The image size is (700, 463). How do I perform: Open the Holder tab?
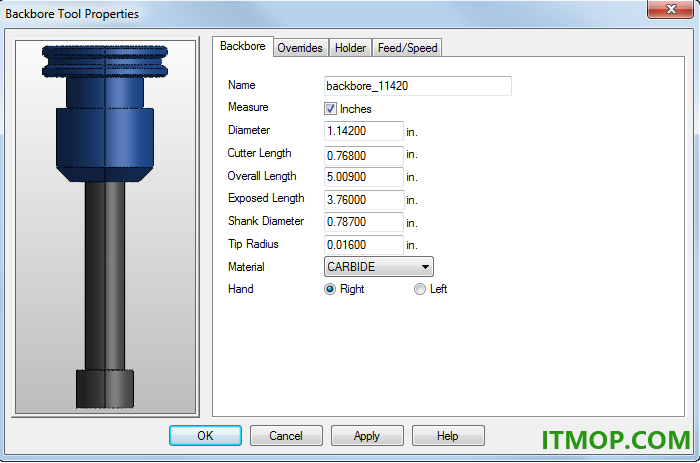click(350, 48)
